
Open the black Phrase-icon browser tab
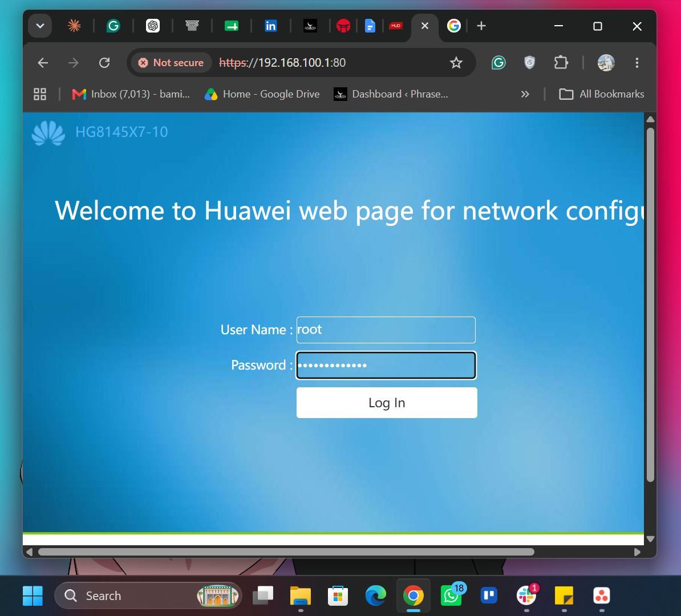click(310, 26)
